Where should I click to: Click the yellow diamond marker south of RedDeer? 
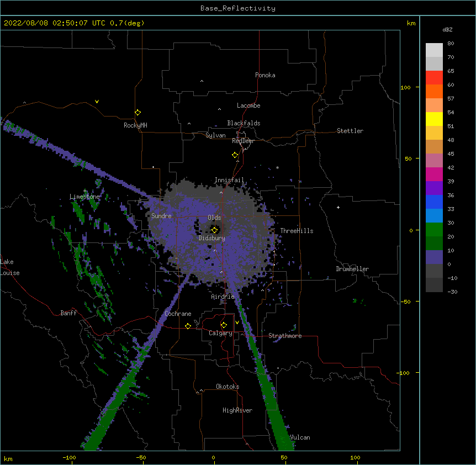[235, 155]
